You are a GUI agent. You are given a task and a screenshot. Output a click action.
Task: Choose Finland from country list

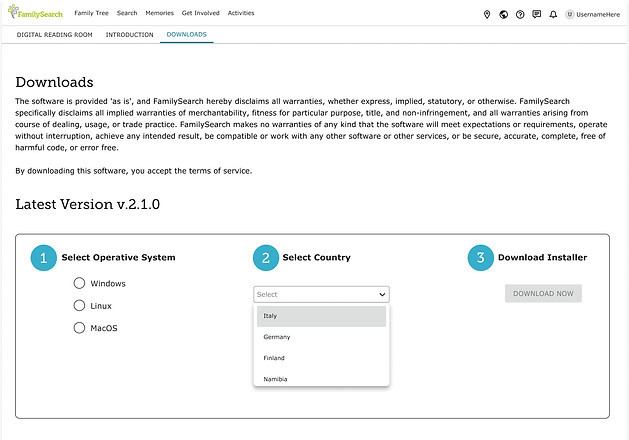(321, 358)
